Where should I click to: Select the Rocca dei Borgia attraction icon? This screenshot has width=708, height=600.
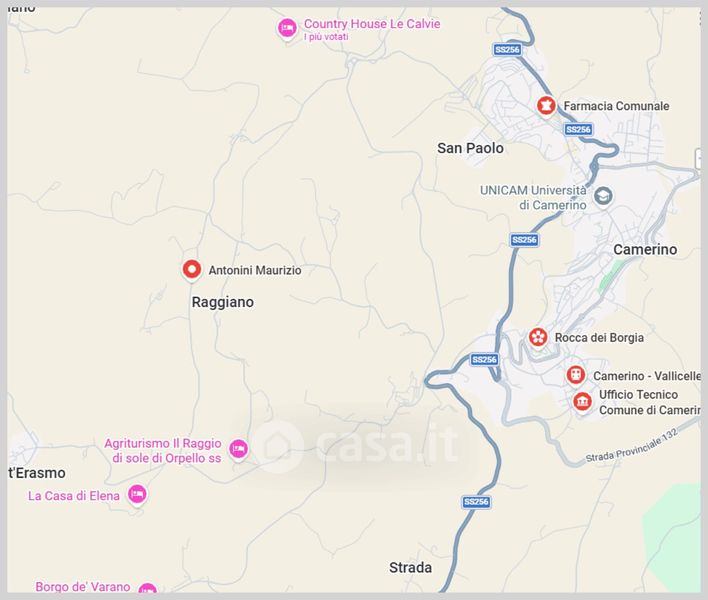(x=538, y=337)
